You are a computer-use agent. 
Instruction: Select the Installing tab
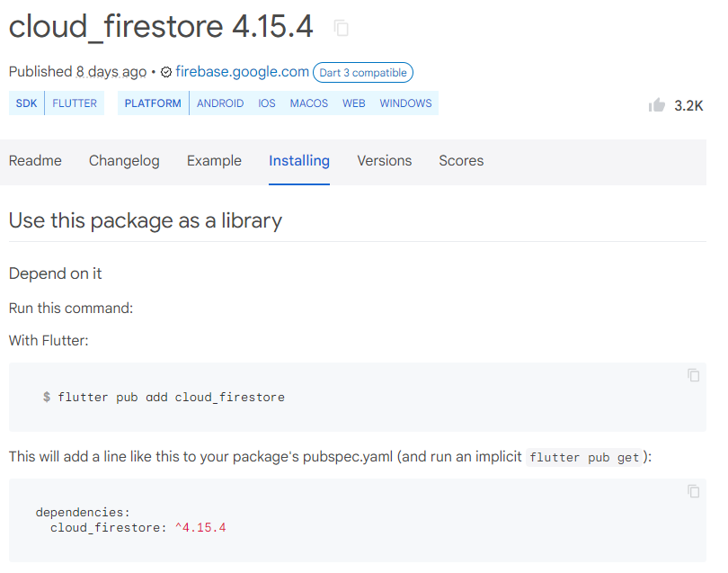point(299,161)
